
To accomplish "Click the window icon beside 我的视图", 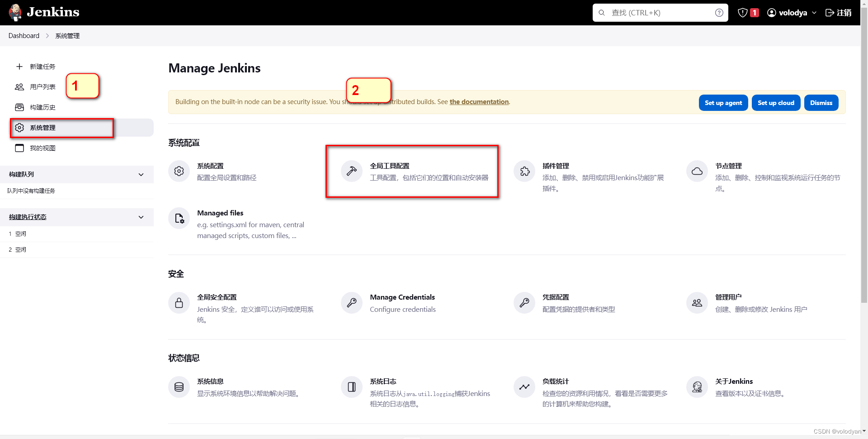I will 19,148.
